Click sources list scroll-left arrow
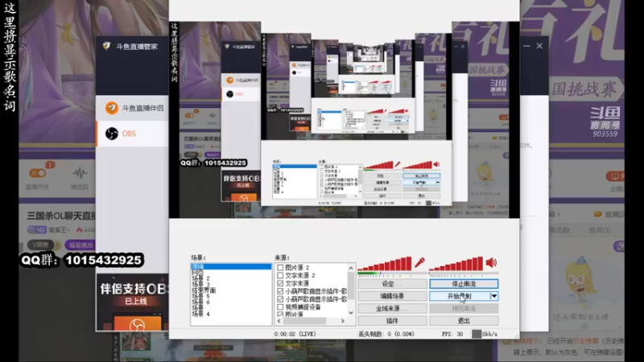The height and width of the screenshot is (362, 644). (279, 321)
